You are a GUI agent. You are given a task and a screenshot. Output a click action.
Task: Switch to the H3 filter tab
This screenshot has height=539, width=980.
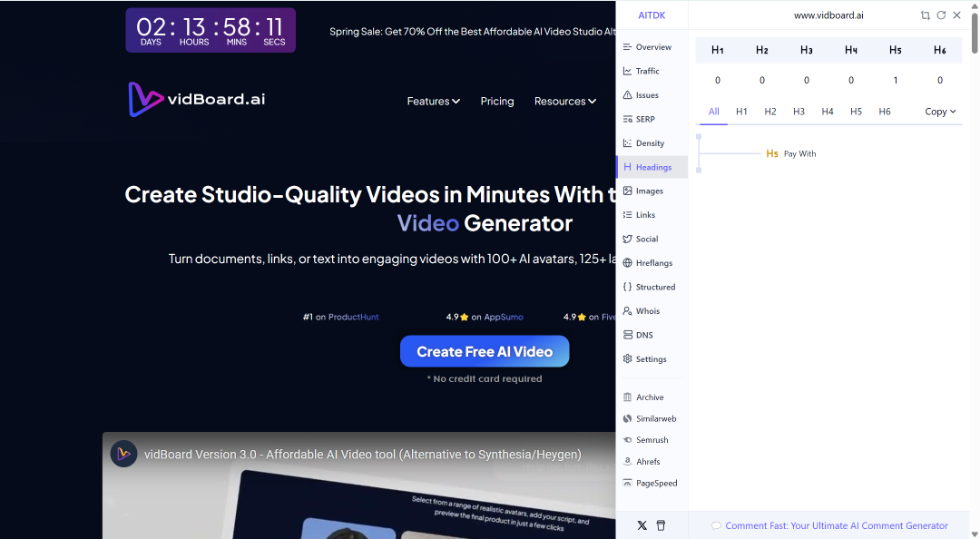(799, 112)
